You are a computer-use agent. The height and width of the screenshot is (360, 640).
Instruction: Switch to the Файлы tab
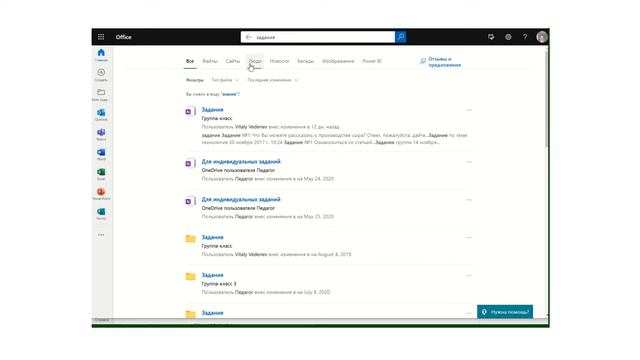pyautogui.click(x=210, y=61)
